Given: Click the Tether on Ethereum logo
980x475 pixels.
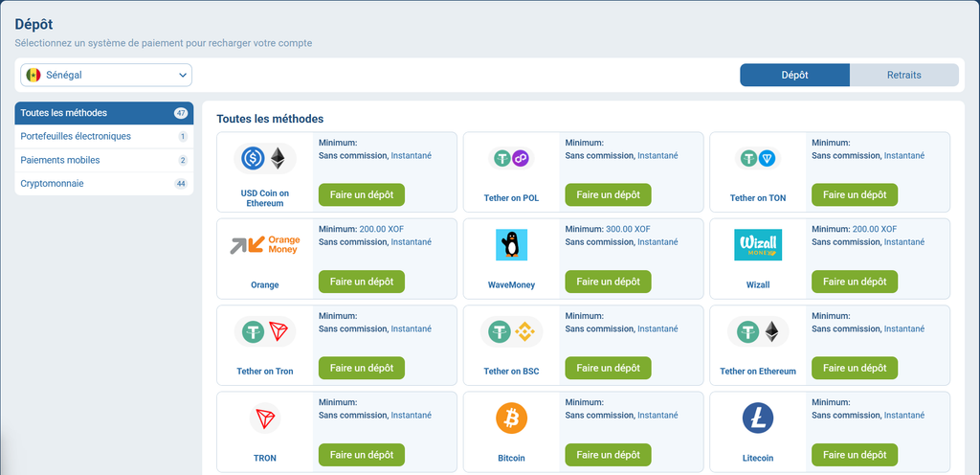Looking at the screenshot, I should coord(758,331).
